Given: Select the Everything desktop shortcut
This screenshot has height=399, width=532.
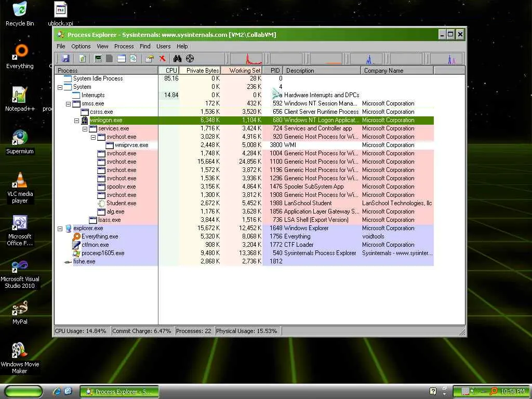Looking at the screenshot, I should 20,56.
